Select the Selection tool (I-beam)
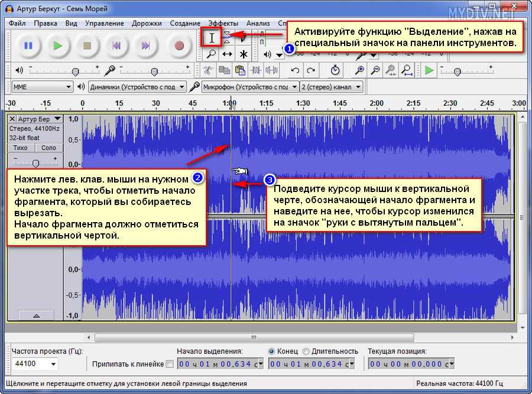The image size is (532, 394). (x=212, y=38)
